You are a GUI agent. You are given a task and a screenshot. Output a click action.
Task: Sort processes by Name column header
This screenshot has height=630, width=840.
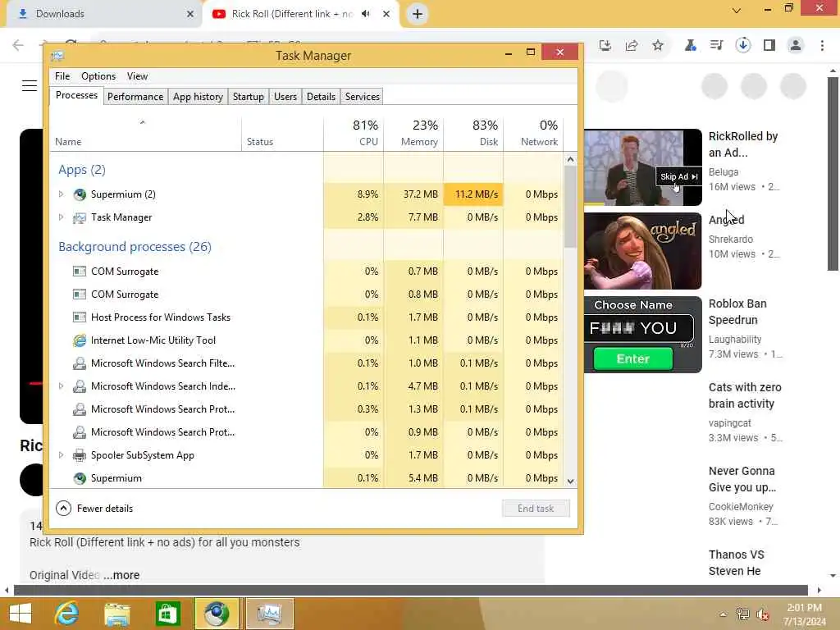pyautogui.click(x=146, y=132)
